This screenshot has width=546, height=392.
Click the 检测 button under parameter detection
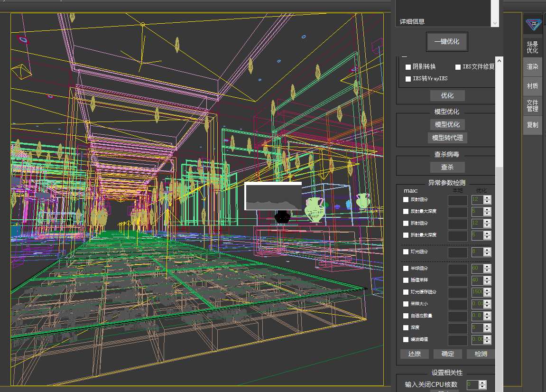(480, 354)
